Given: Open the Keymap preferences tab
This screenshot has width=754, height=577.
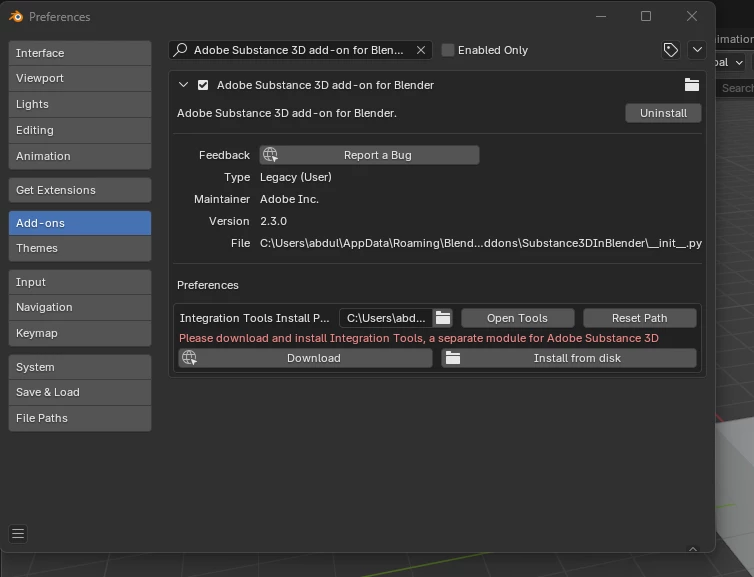Looking at the screenshot, I should pyautogui.click(x=80, y=333).
